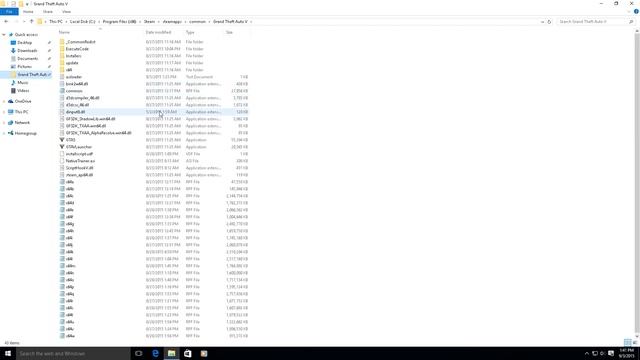This screenshot has width=640, height=360.
Task: Click steamapps breadcrumb in address bar
Action: pyautogui.click(x=172, y=22)
